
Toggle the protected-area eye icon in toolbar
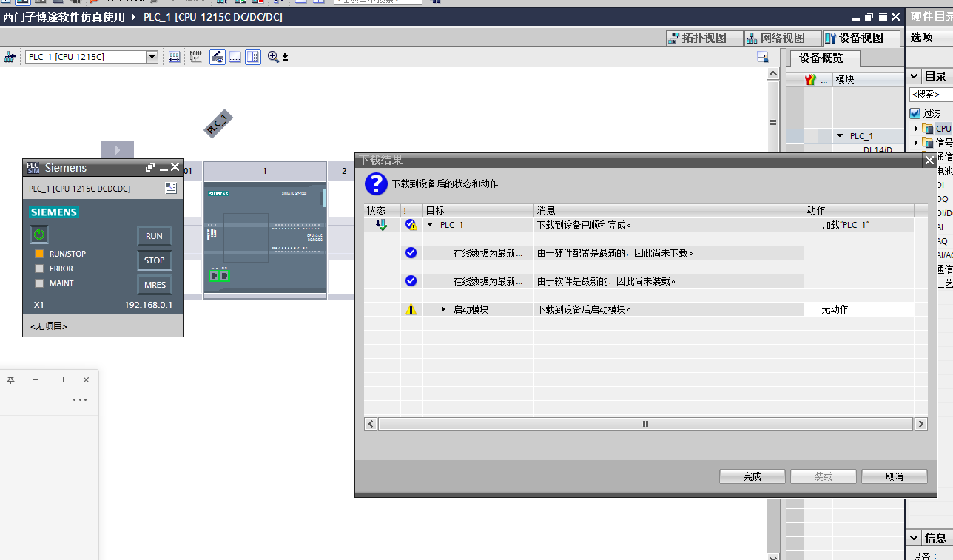(218, 57)
